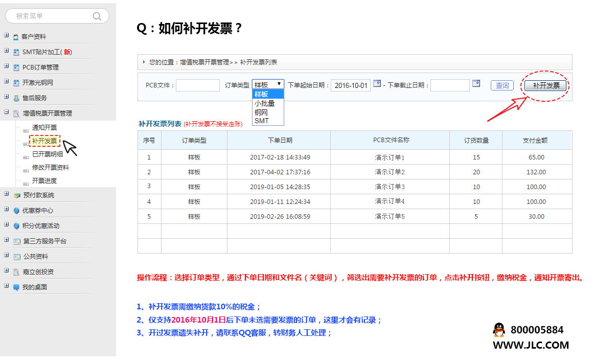
Task: Click the 查询 button
Action: pos(502,85)
